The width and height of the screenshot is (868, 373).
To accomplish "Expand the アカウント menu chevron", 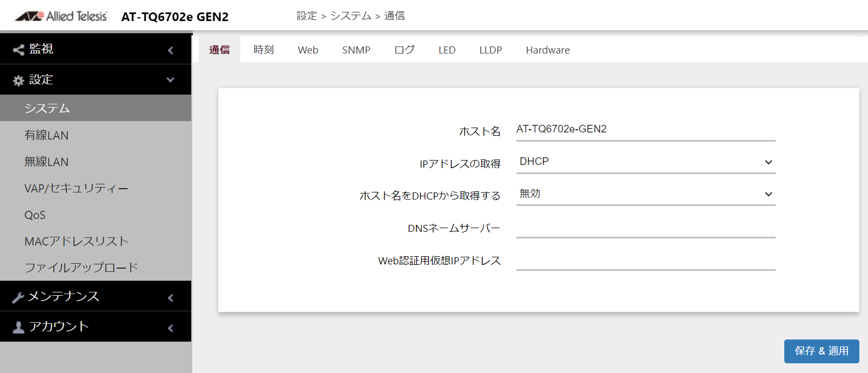I will point(171,328).
